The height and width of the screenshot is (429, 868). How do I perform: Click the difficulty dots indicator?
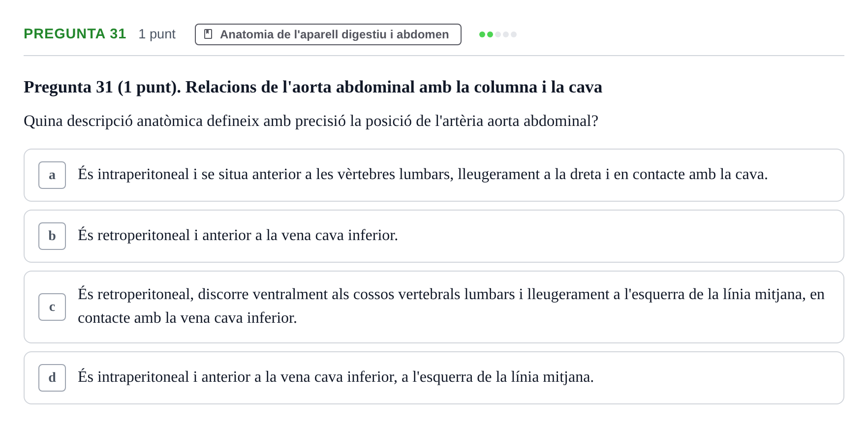coord(498,34)
